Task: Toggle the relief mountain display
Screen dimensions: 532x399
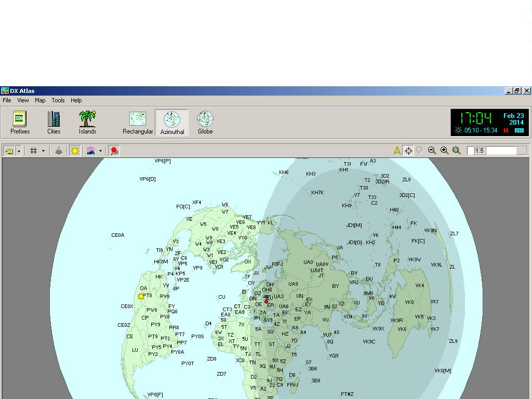Action: [x=59, y=151]
